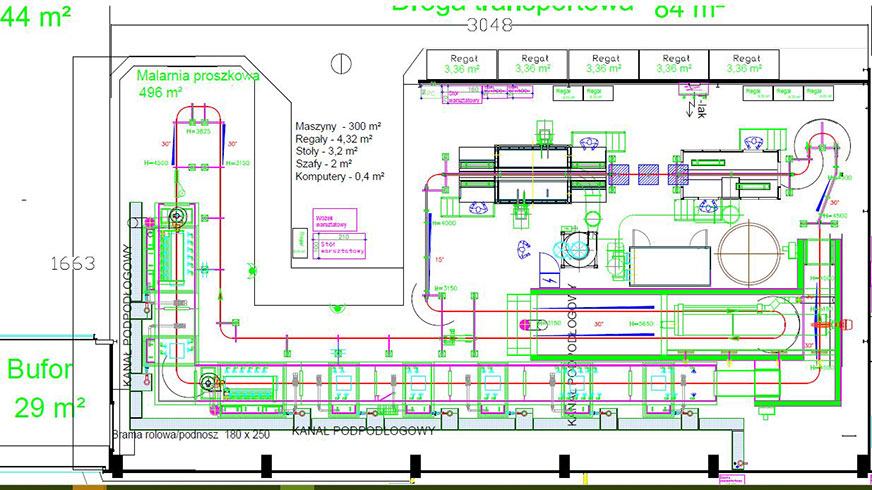Click the Droga transportowa heading text

click(512, 6)
